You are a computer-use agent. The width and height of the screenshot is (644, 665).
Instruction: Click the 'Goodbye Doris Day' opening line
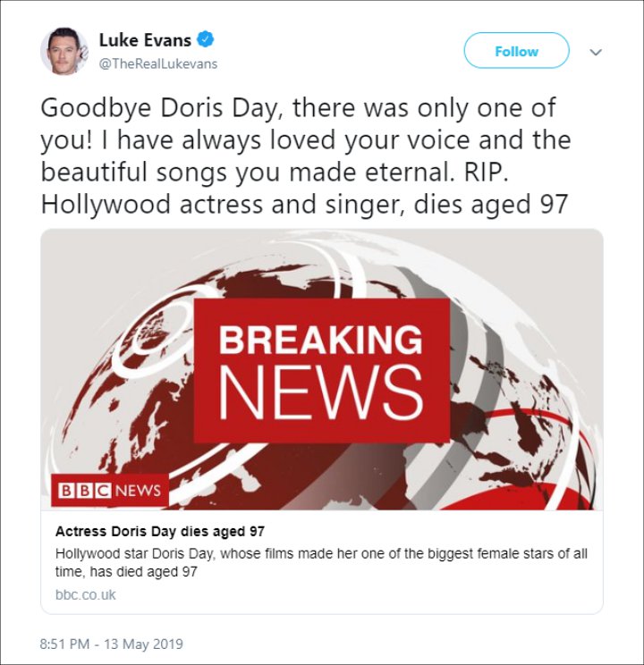click(298, 108)
